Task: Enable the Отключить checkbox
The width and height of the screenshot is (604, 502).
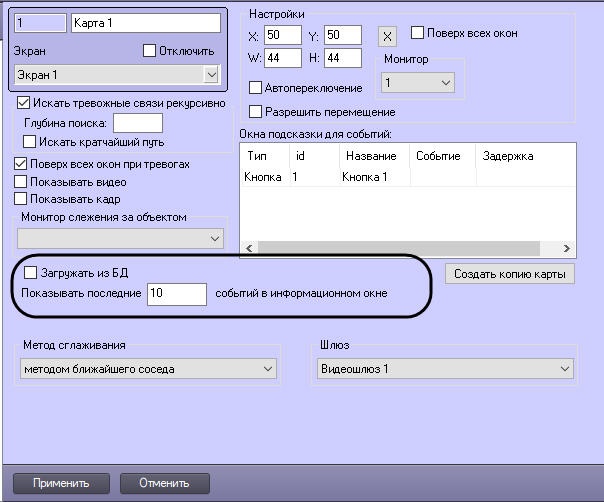Action: pos(150,50)
